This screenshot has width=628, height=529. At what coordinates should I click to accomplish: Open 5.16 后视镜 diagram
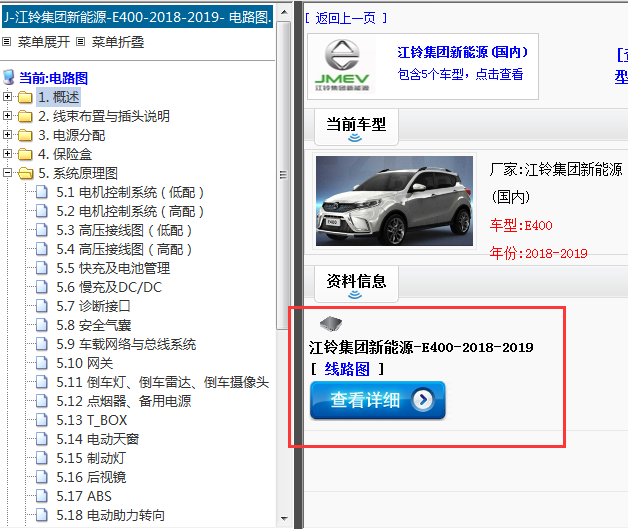(91, 477)
